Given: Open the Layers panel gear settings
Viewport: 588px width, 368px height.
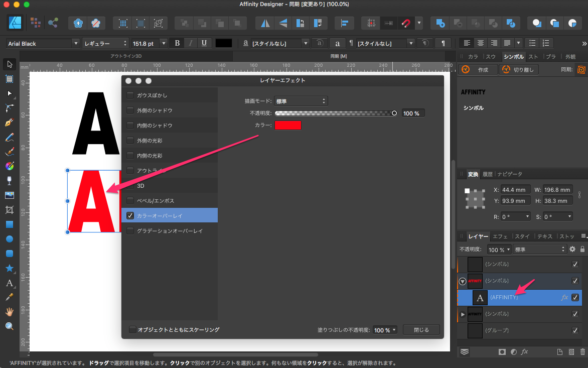Looking at the screenshot, I should [x=572, y=249].
